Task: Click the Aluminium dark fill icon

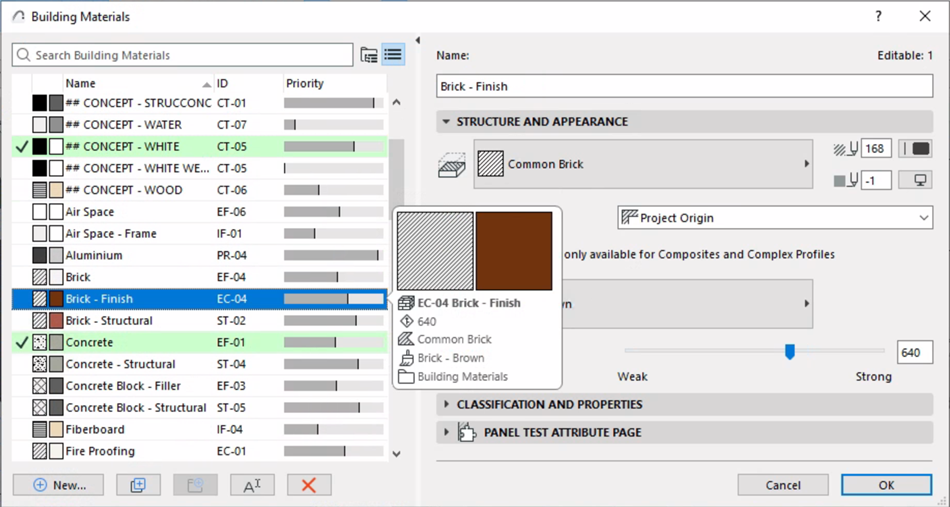Action: coord(39,255)
